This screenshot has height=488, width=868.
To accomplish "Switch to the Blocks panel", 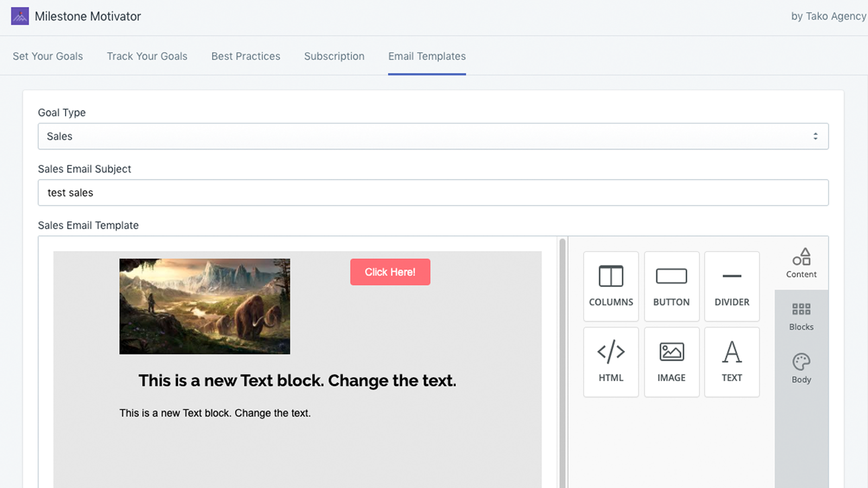I will click(801, 315).
